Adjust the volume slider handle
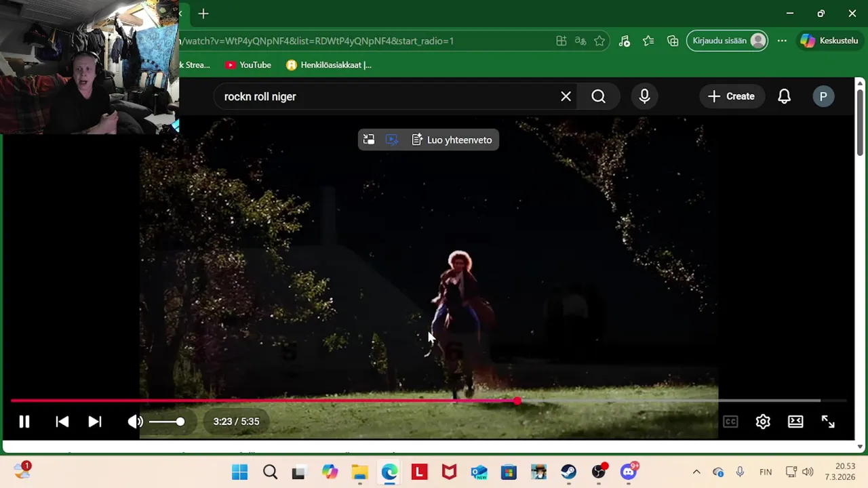This screenshot has width=868, height=488. click(180, 422)
